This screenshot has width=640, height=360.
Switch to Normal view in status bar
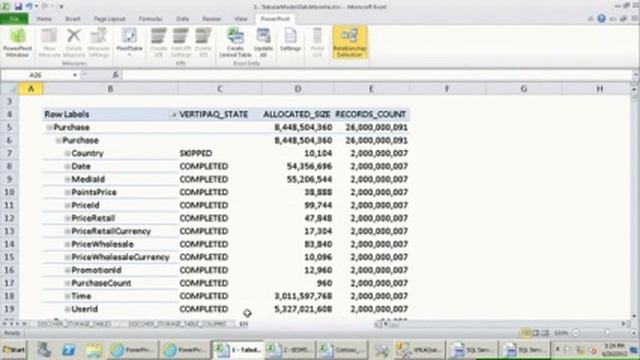click(x=526, y=333)
